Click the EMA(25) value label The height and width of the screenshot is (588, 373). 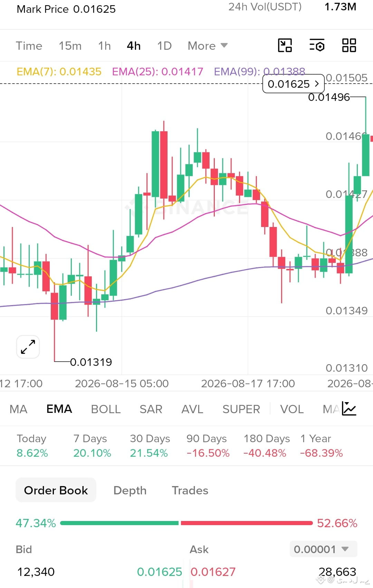coord(157,72)
